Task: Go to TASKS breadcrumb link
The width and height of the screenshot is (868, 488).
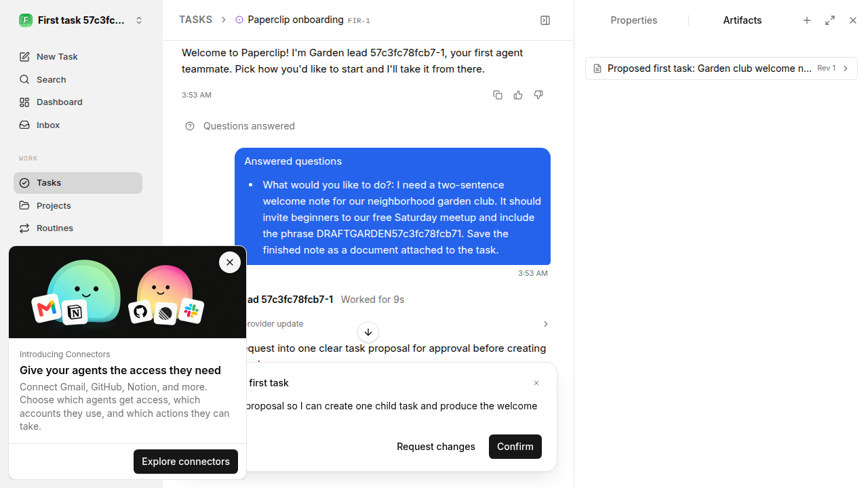Action: click(195, 20)
